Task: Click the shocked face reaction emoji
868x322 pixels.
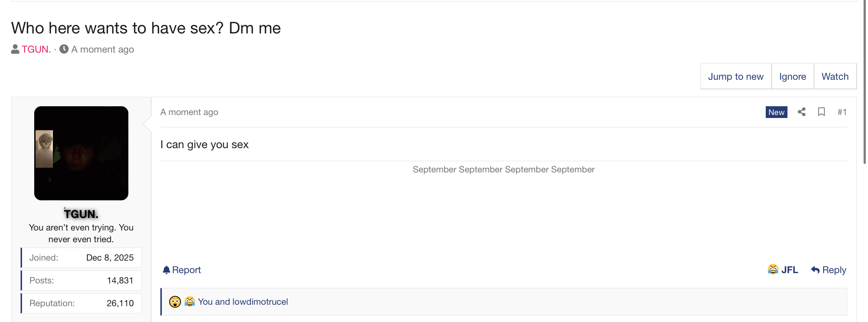Action: tap(175, 302)
